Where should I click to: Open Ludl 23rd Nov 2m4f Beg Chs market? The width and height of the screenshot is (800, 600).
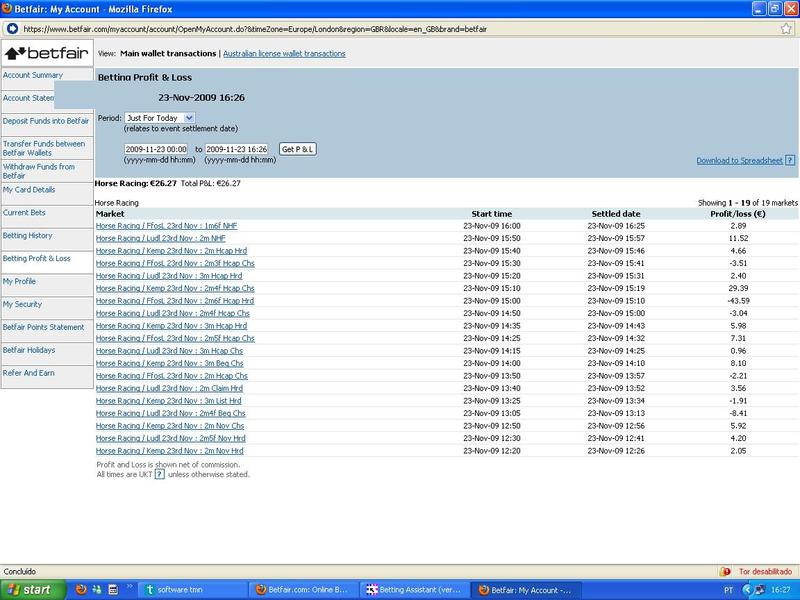170,413
